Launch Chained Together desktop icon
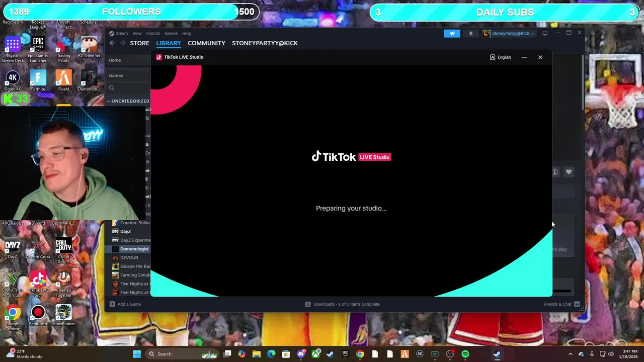Screen dimensions: 644x362 tap(63, 285)
